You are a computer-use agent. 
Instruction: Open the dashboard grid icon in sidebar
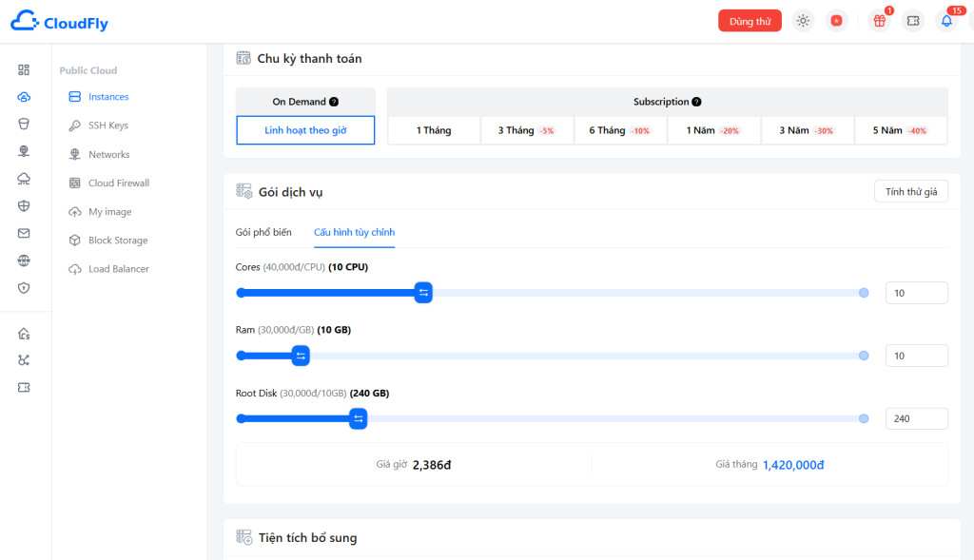[x=24, y=69]
